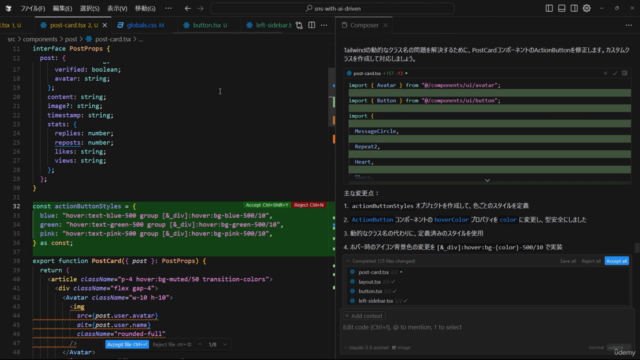Image resolution: width=640 pixels, height=360 pixels.
Task: Toggle the bottom panel layout icon
Action: tap(562, 8)
